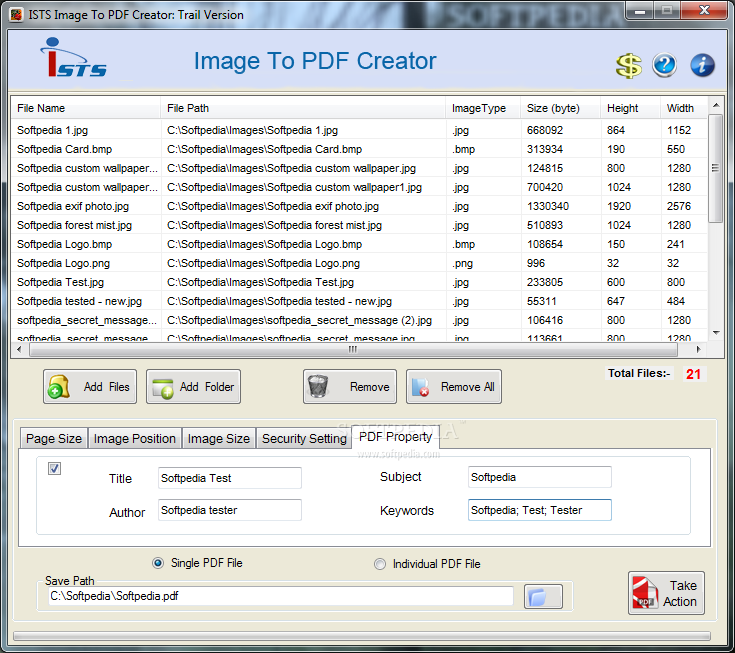Screen dimensions: 735x653
Task: Click the path ending in Softpedia custom wallpaper.jpg
Action: (291, 168)
